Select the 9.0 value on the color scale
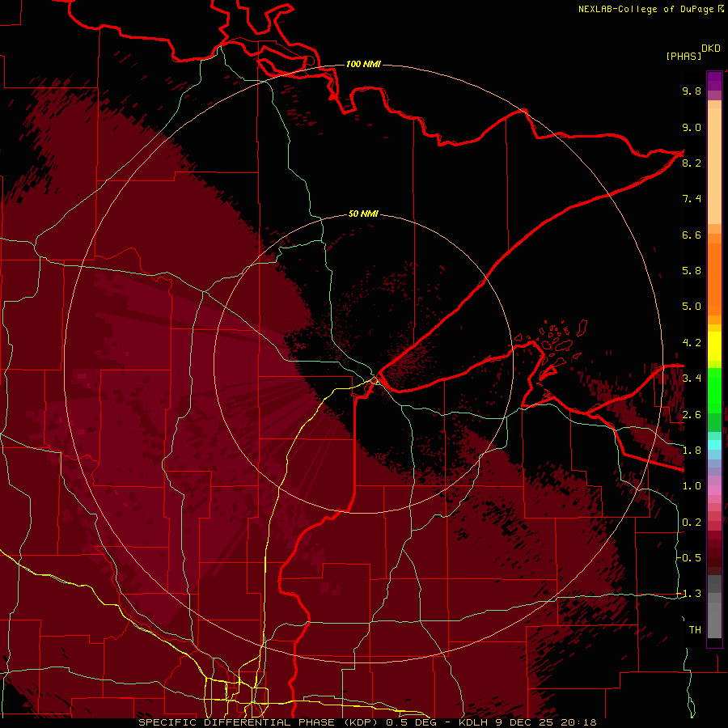Viewport: 728px width, 728px height. (692, 127)
